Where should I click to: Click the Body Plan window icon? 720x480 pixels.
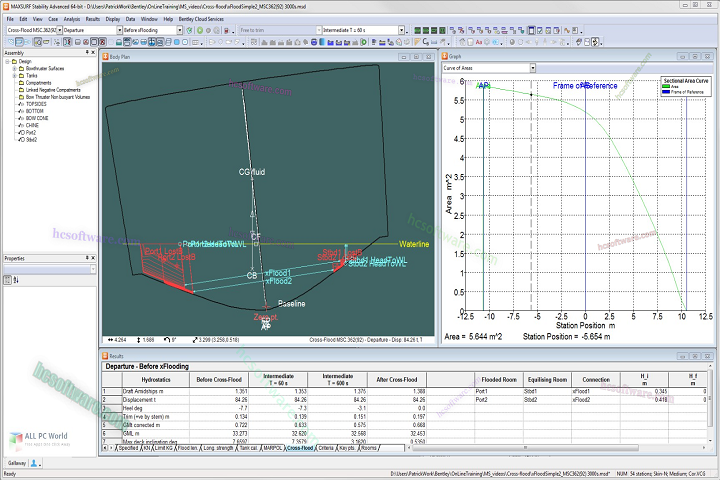[x=106, y=58]
